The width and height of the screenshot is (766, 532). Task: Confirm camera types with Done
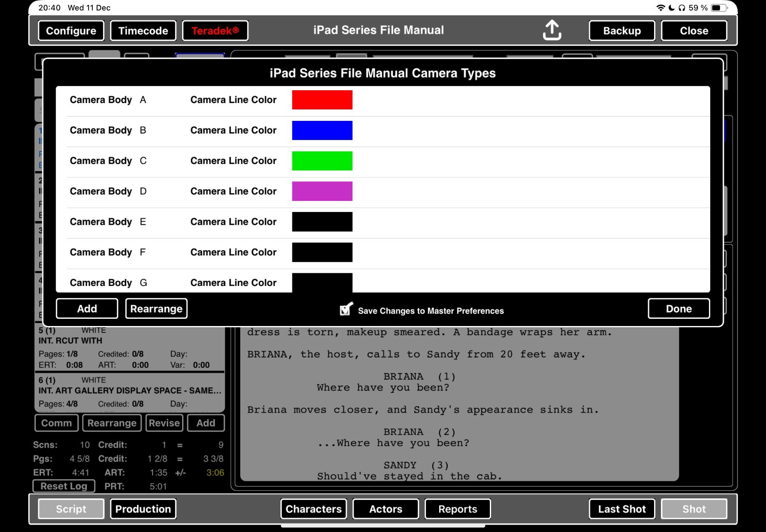(679, 309)
